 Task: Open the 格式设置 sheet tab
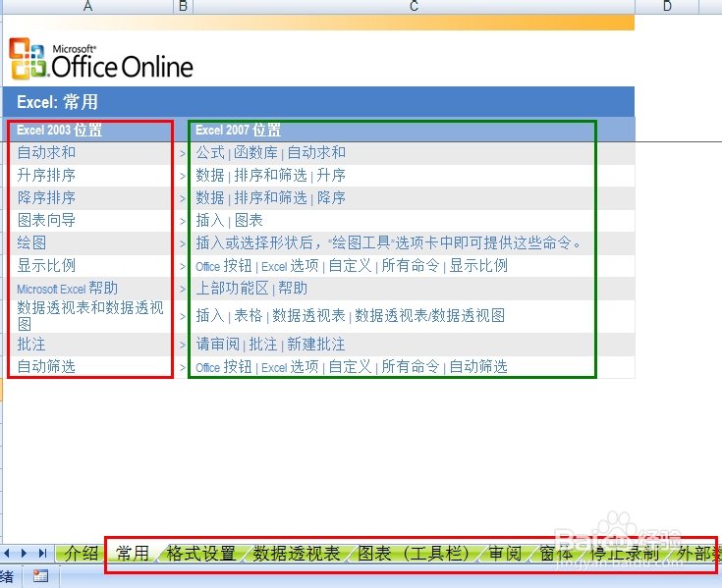tap(201, 553)
